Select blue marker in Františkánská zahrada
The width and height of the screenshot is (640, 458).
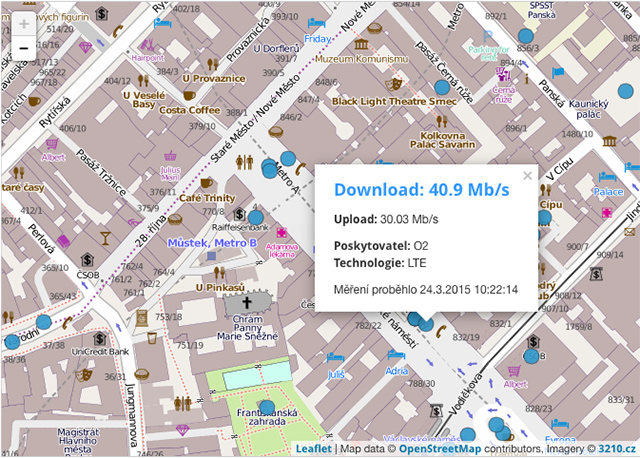(266, 405)
